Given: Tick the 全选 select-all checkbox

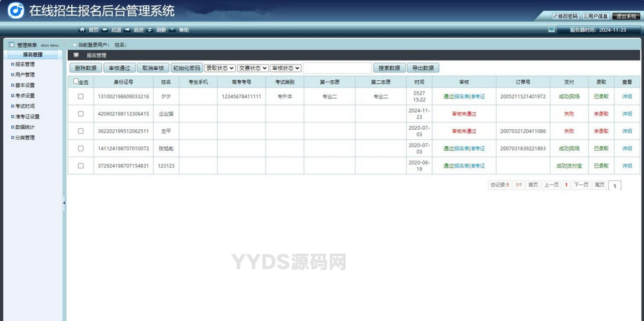Looking at the screenshot, I should [x=76, y=82].
